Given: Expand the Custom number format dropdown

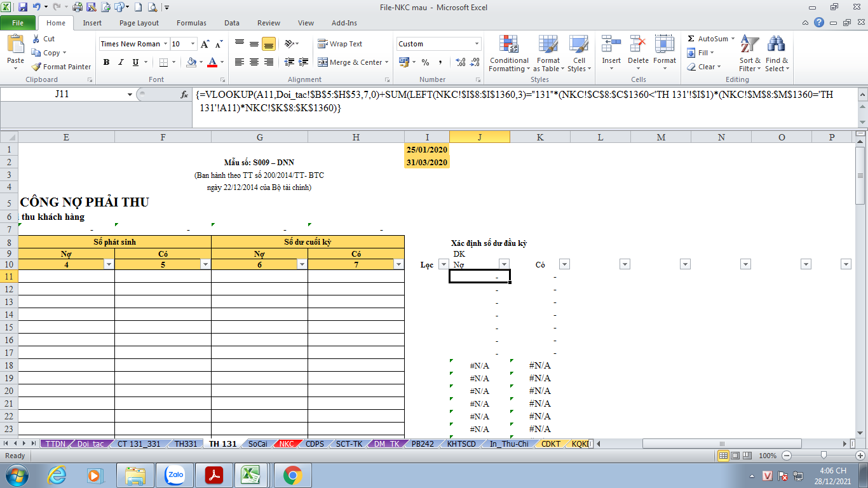Looking at the screenshot, I should click(x=477, y=44).
